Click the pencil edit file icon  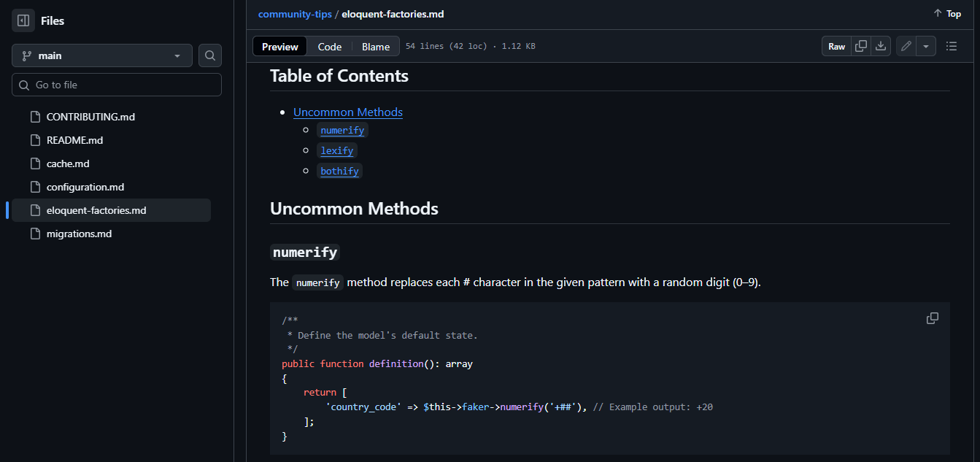tap(906, 46)
